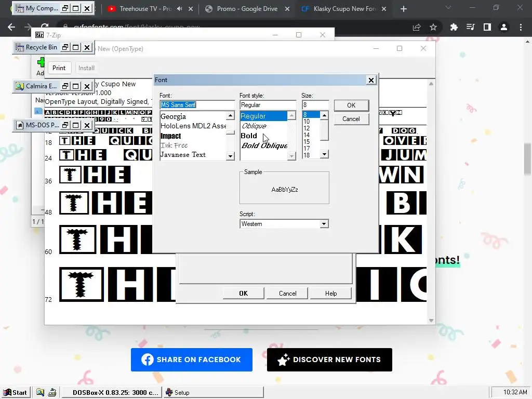Click font list scroll up arrow

230,116
